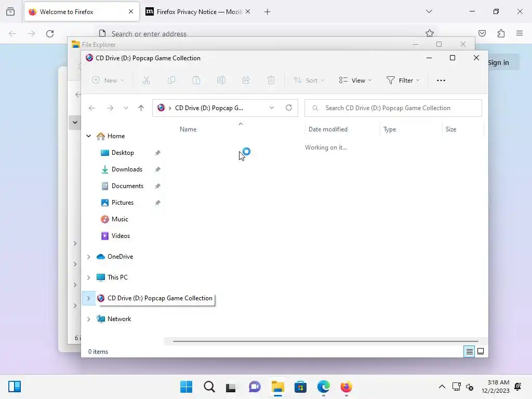The image size is (532, 399).
Task: Expand address bar history dropdown
Action: point(271,108)
